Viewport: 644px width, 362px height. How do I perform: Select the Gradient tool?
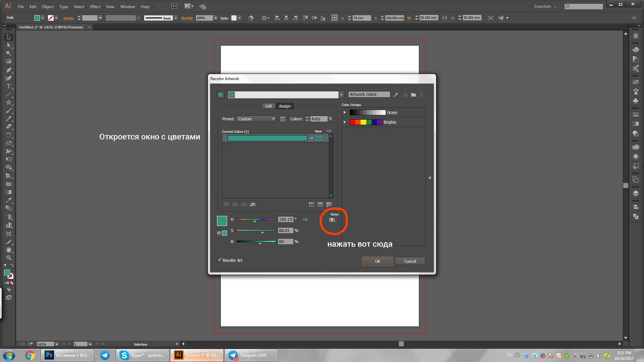[x=9, y=192]
